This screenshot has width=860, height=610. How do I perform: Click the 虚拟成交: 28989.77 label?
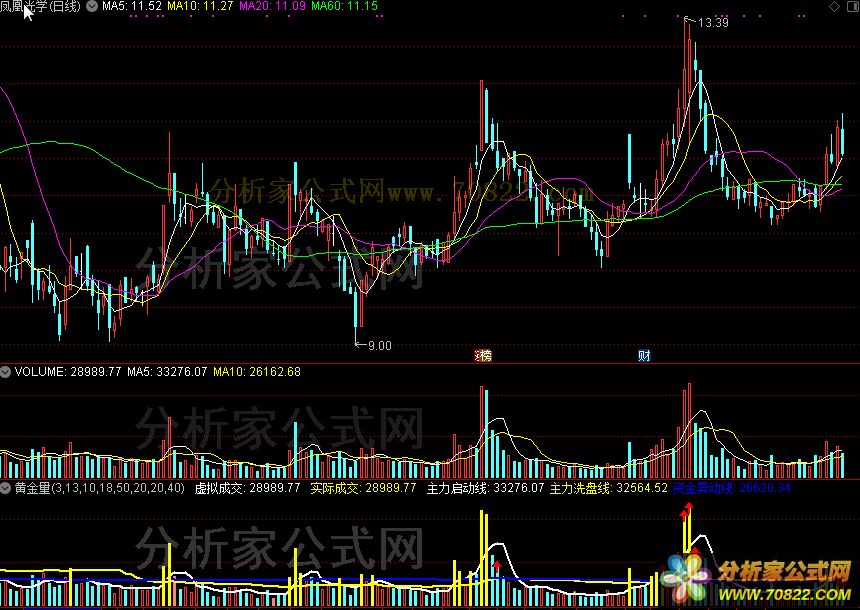[x=247, y=488]
